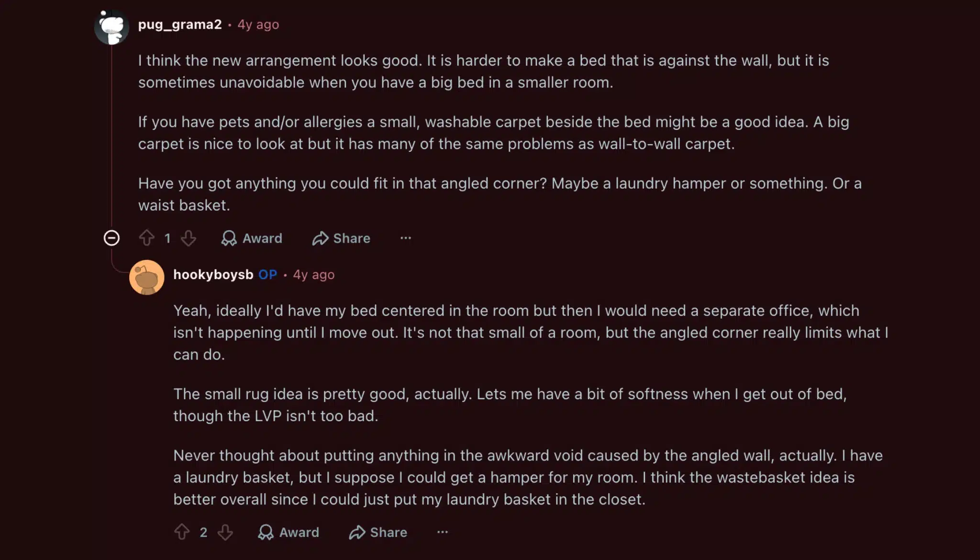Upvote hookyboysb's reply
Viewport: 980px width, 560px height.
click(182, 532)
